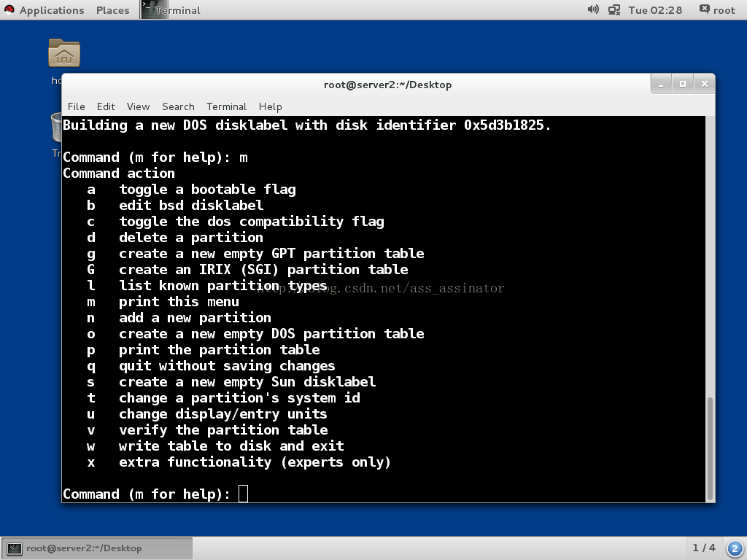The image size is (747, 560).
Task: Click the text 'change display/entry units'
Action: coord(223,414)
